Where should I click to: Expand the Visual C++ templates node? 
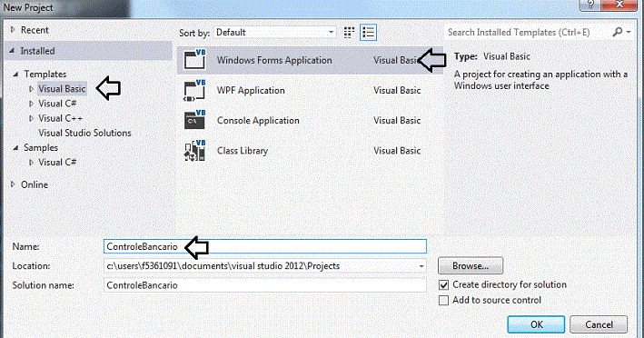[31, 118]
